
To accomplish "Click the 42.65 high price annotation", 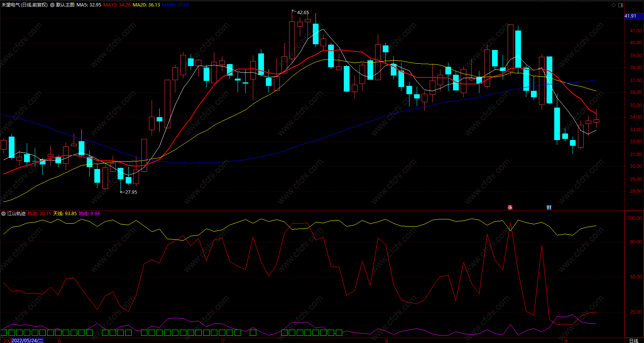I will pyautogui.click(x=303, y=13).
